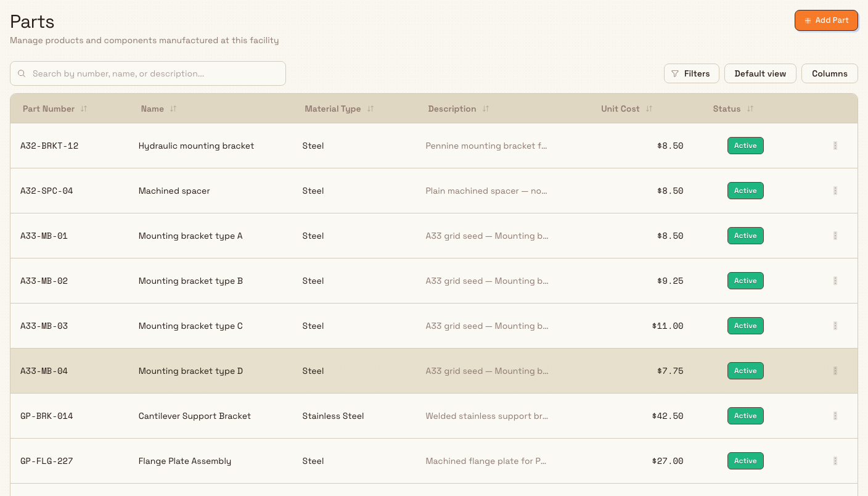Viewport: 868px width, 496px height.
Task: Select part number GP-FLG-227
Action: [47, 461]
